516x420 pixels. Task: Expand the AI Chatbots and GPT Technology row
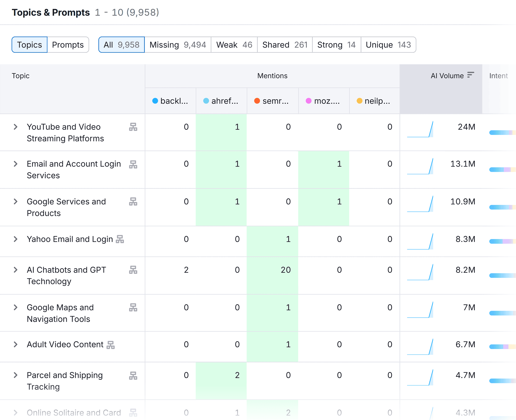[16, 270]
